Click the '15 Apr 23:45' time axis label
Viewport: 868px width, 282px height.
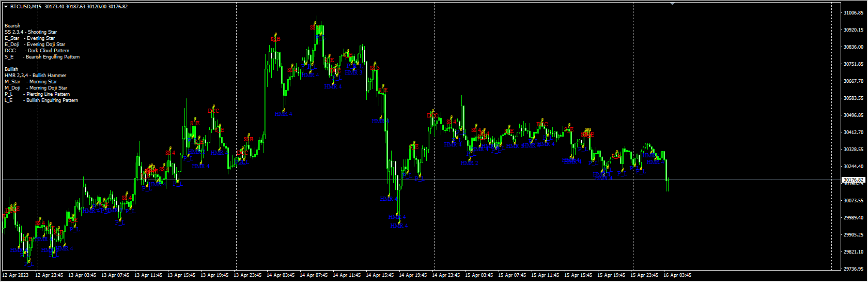[x=644, y=275]
